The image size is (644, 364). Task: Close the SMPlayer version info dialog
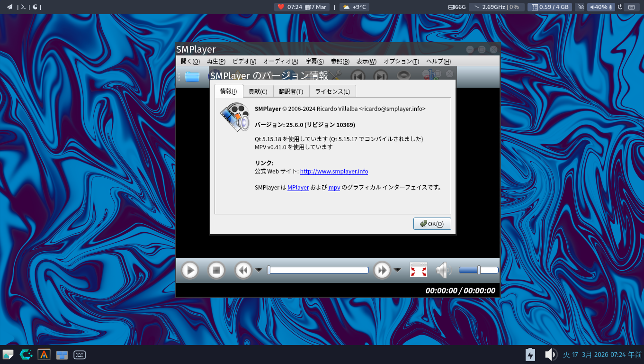[x=449, y=73]
